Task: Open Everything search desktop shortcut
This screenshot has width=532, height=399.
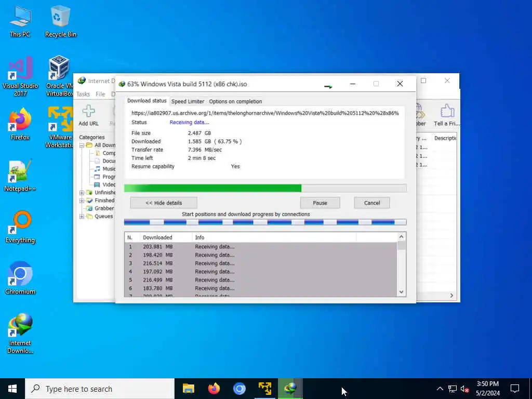Action: 20,227
